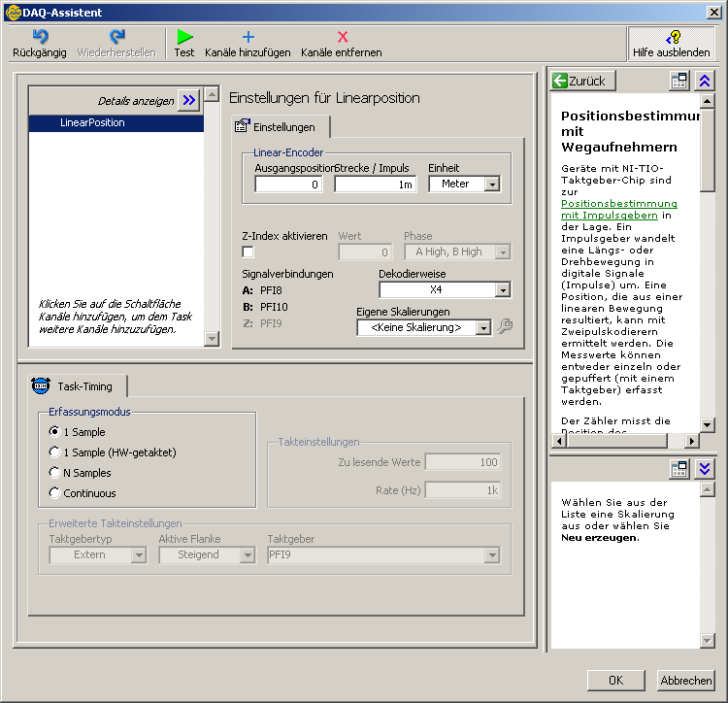The height and width of the screenshot is (703, 728).
Task: Select Continuous acquisition mode
Action: [x=54, y=492]
